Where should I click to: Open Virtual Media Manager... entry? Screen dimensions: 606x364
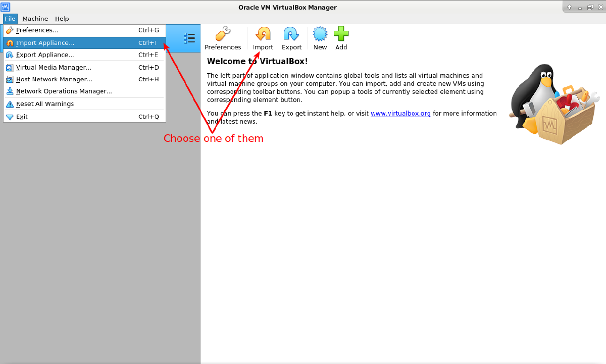point(54,68)
